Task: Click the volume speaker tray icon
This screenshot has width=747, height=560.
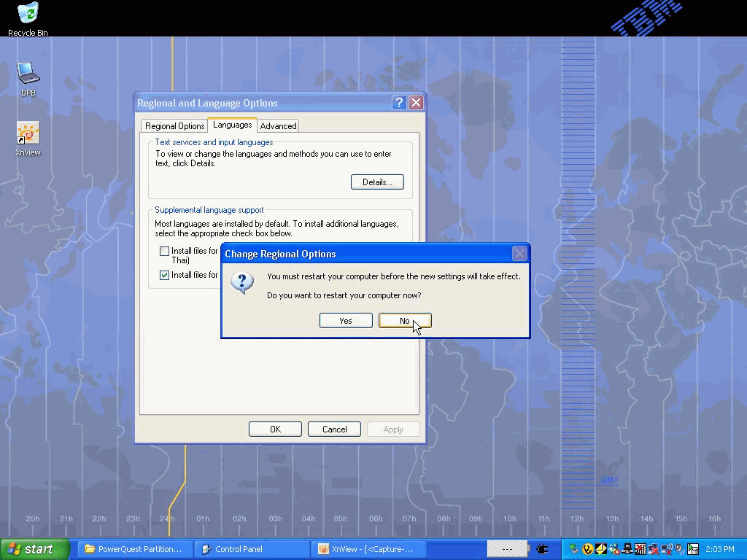Action: 680,549
